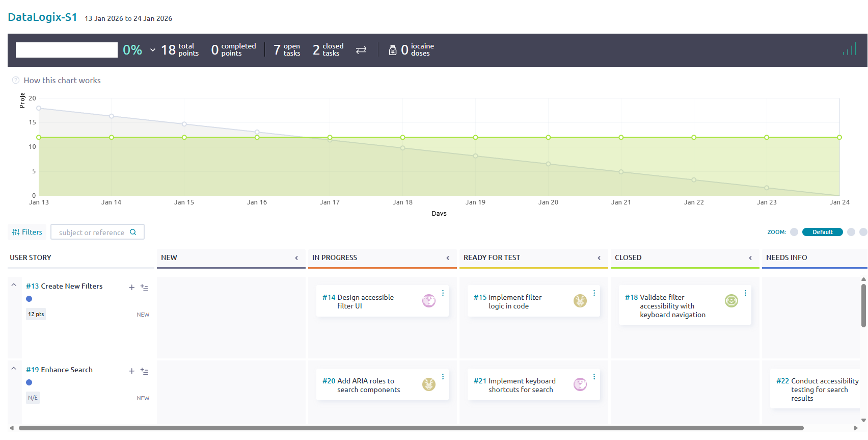
Task: Click the move unfinished stories arrows icon
Action: click(361, 50)
